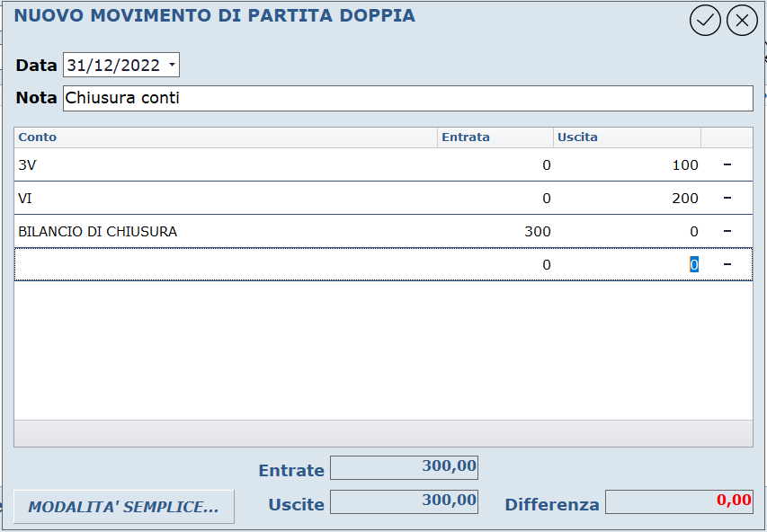767x532 pixels.
Task: Click the Entrata 0 cell in 3V row
Action: 495,164
